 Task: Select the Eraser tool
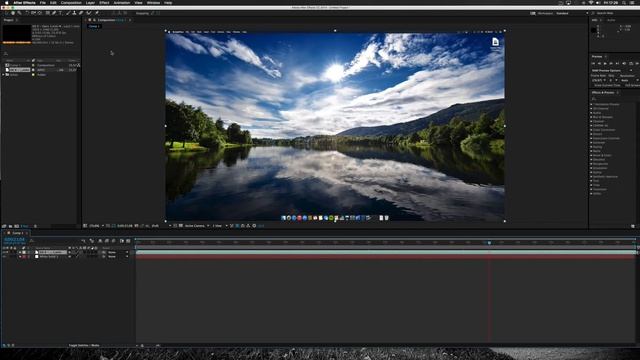(x=81, y=13)
